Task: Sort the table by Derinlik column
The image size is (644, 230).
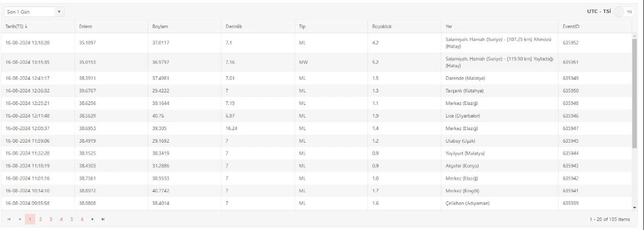Action: 234,27
